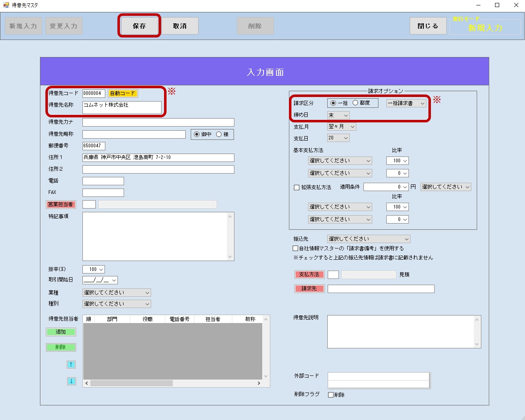Open the 支払月 dropdown showing 翌々月

342,127
